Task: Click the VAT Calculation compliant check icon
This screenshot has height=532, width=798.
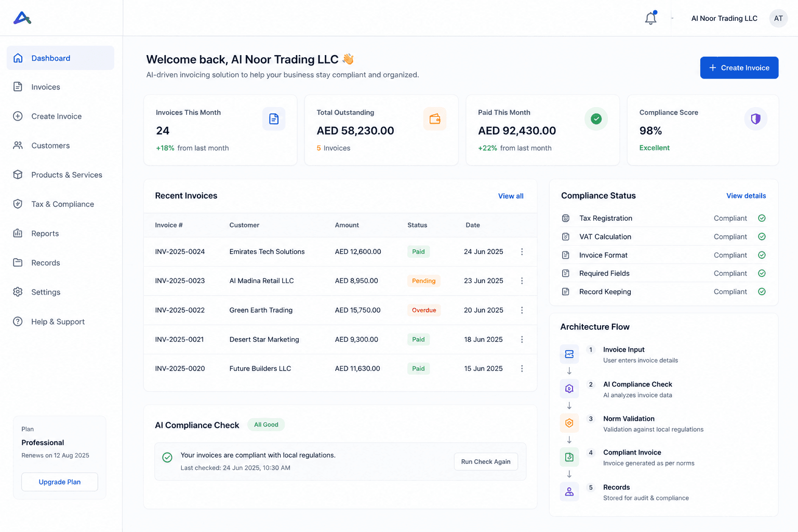Action: tap(762, 236)
